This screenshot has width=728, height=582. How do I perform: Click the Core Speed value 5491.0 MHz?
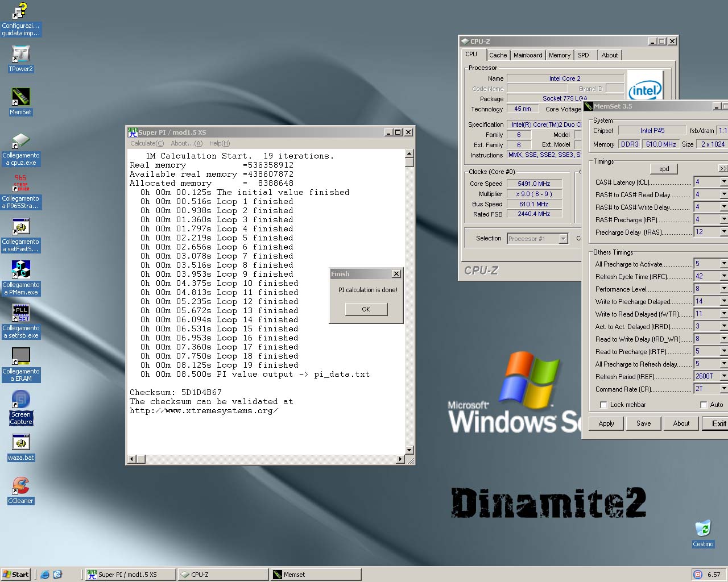tap(534, 184)
